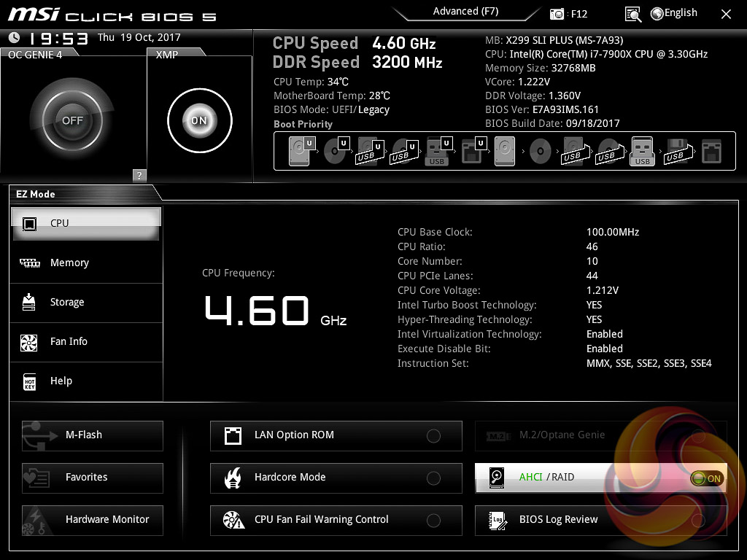Screen dimensions: 747x560
Task: Enable LAN Option ROM radio toggle
Action: coord(433,436)
